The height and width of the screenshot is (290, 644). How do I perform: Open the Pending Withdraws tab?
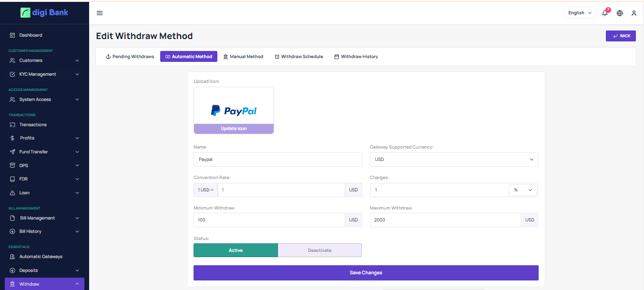pos(130,57)
